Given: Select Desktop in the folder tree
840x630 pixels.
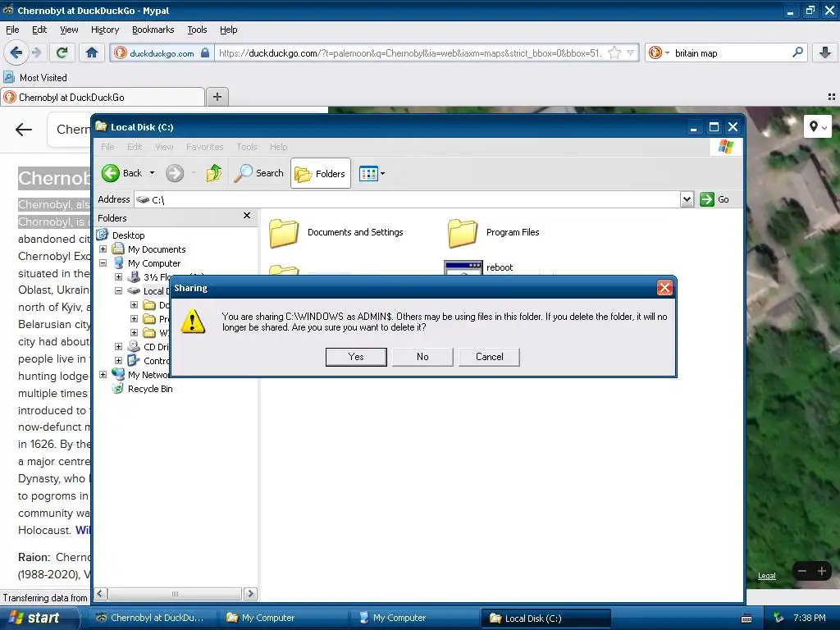Looking at the screenshot, I should [128, 235].
